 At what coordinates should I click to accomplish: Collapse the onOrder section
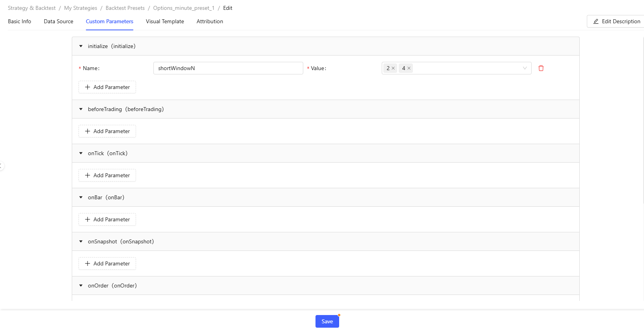click(x=81, y=286)
